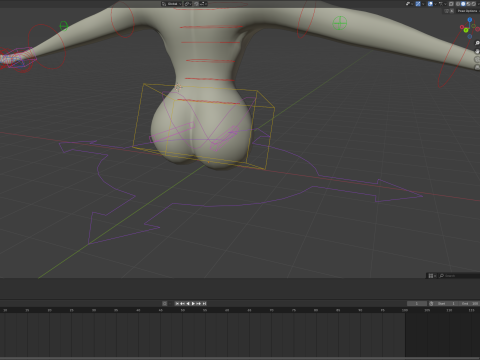The height and width of the screenshot is (360, 480).
Task: Expand the gizmo options dropdown arrow
Action: pos(423,4)
